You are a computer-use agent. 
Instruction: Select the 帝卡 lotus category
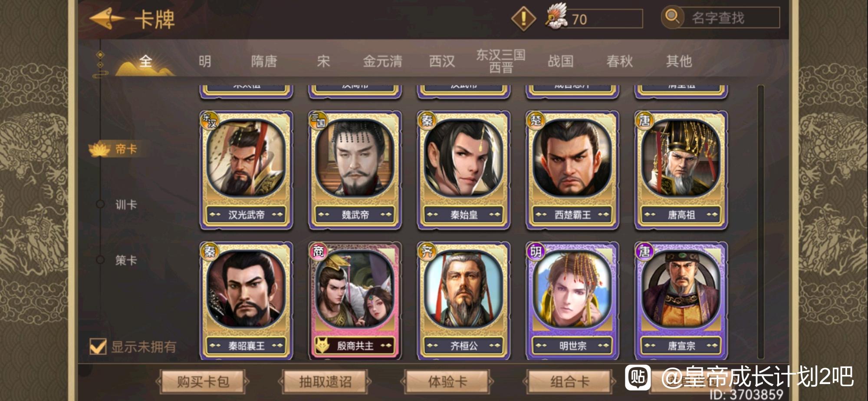pyautogui.click(x=113, y=149)
